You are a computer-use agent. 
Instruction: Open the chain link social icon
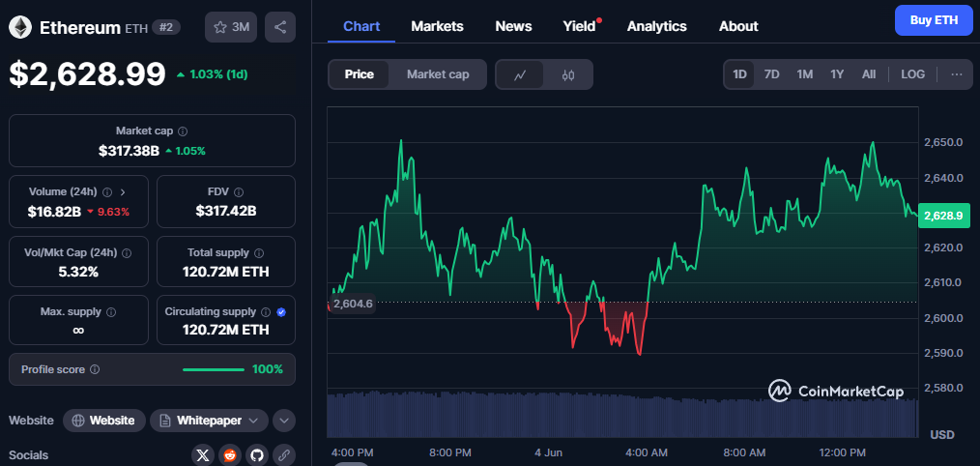point(284,455)
